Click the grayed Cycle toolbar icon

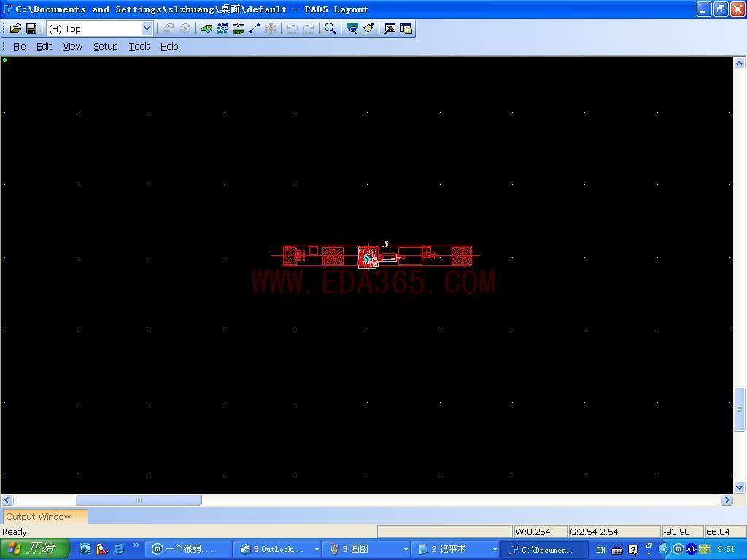click(185, 28)
